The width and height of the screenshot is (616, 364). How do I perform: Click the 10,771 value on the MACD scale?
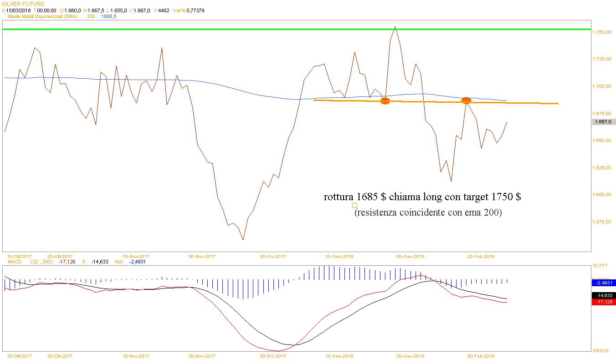[600, 265]
